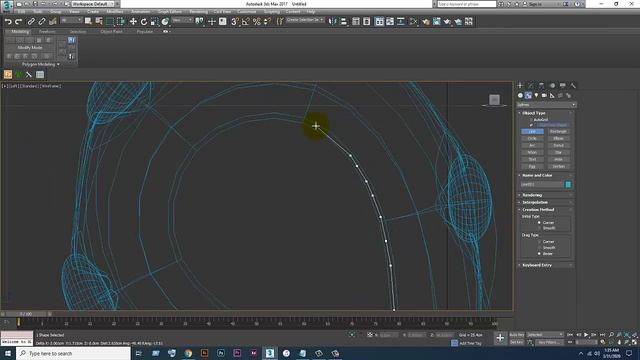Select Lights category in Create panel
The width and height of the screenshot is (640, 360).
[536, 95]
